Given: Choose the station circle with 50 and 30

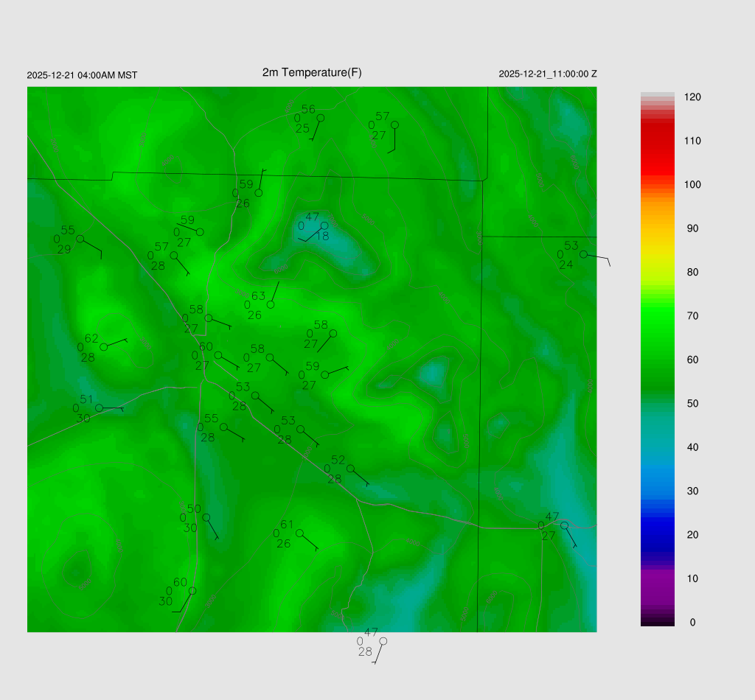Looking at the screenshot, I should click(206, 517).
